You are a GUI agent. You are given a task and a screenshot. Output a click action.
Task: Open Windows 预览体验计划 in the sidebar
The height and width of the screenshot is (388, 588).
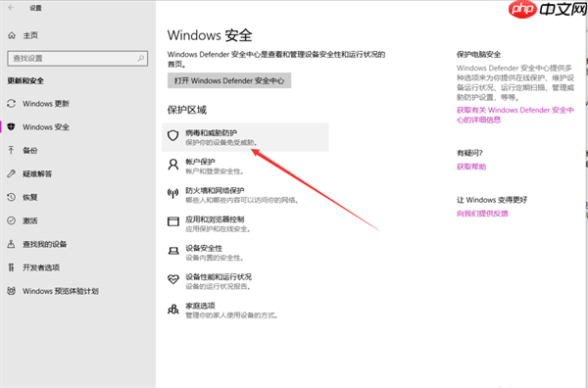coord(61,291)
